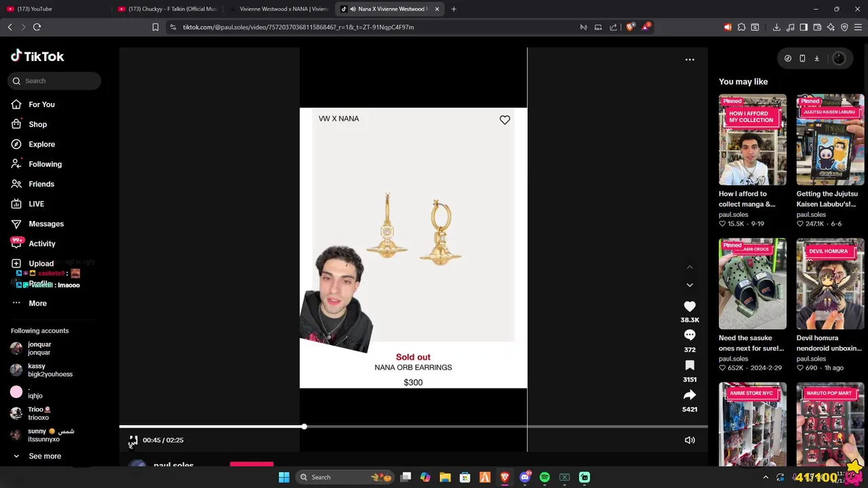This screenshot has height=488, width=868.
Task: Open the video three-dot options menu
Action: 690,60
